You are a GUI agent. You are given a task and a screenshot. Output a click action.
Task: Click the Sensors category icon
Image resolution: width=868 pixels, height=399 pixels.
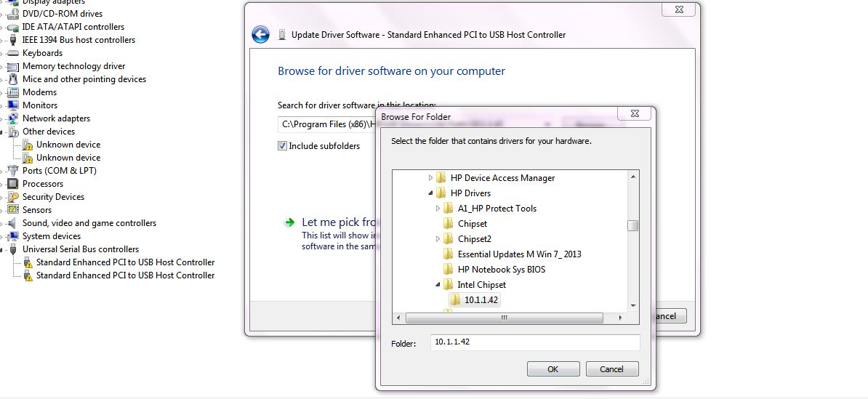pos(13,210)
